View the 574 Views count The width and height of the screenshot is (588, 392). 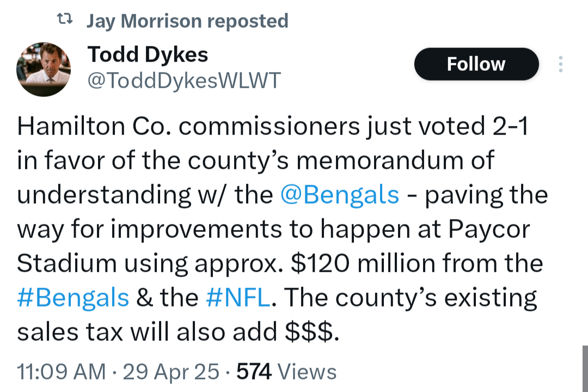(286, 372)
